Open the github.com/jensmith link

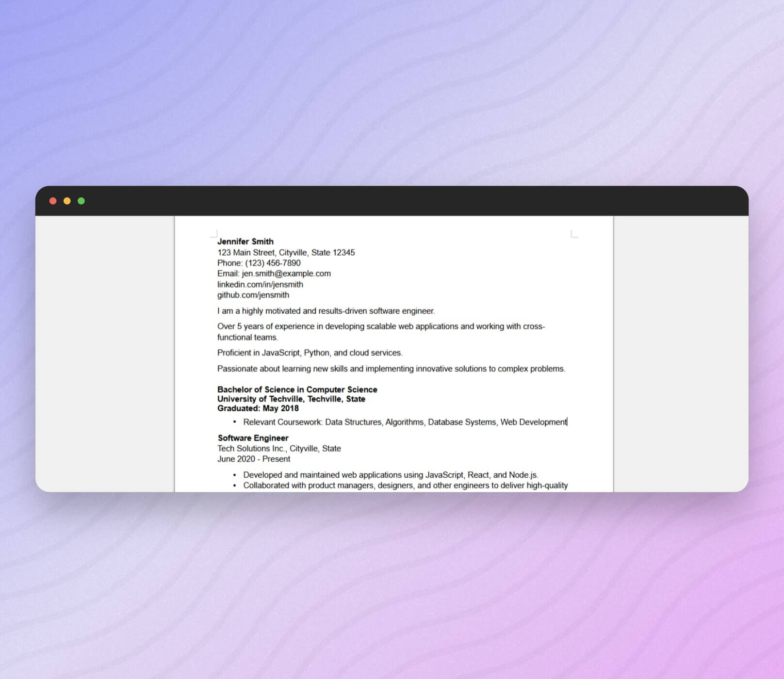click(x=253, y=295)
